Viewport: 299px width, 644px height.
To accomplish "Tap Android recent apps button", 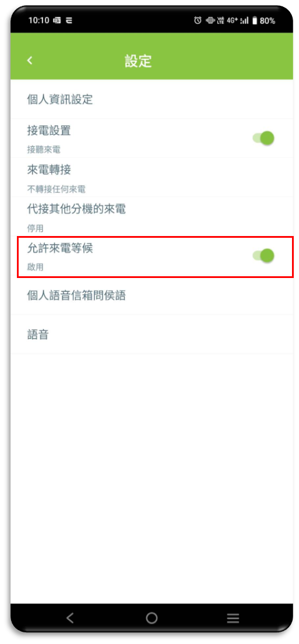I will [233, 618].
